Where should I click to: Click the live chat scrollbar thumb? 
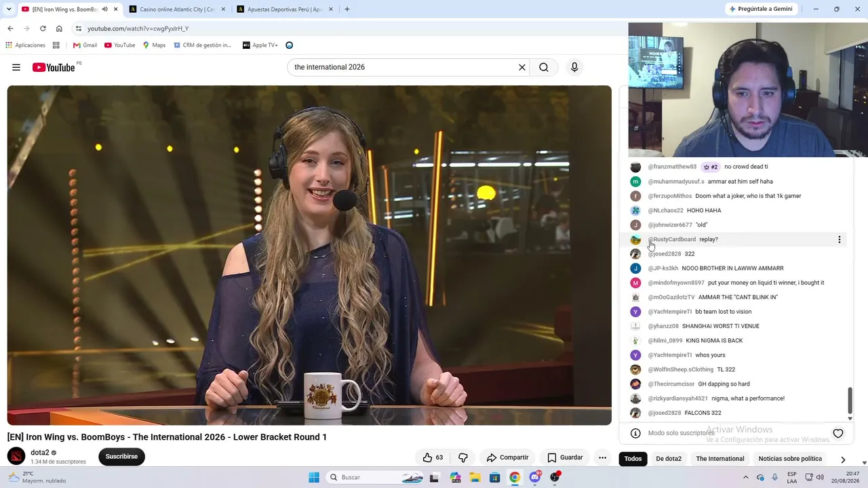(850, 401)
